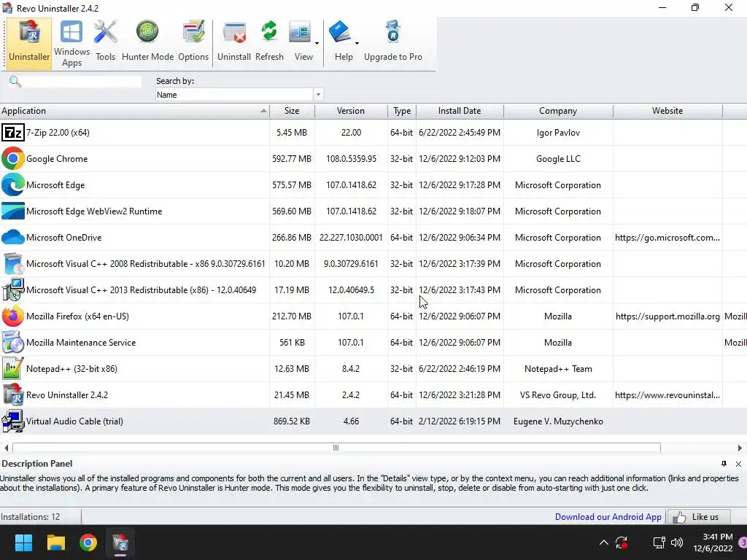
Task: Click the Mozilla Firefox (x64 en-US) name
Action: click(x=77, y=316)
